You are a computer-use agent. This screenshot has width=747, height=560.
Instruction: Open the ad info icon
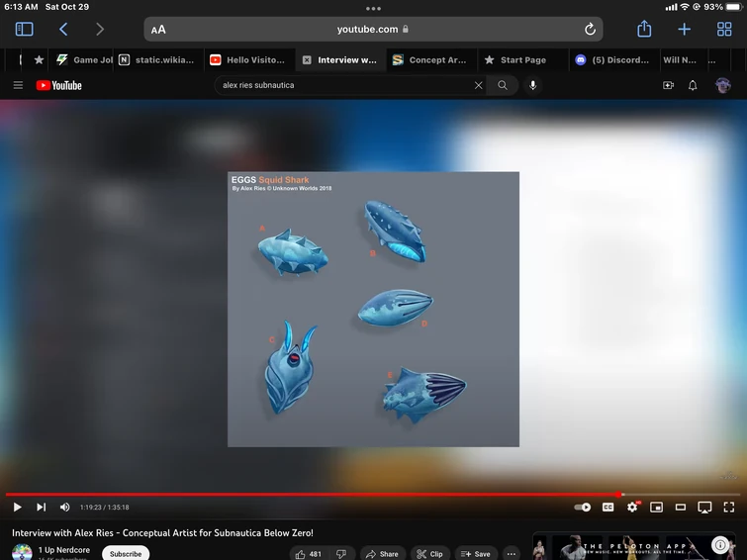(x=720, y=544)
